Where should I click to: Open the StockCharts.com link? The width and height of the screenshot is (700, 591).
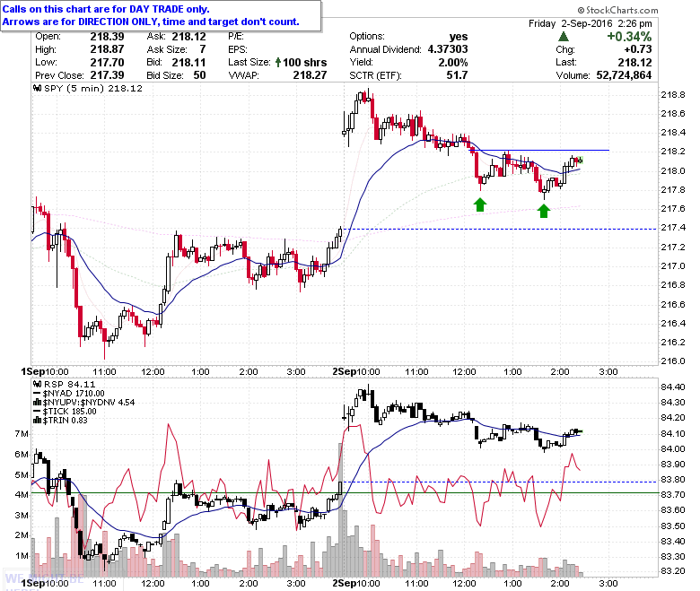click(617, 10)
